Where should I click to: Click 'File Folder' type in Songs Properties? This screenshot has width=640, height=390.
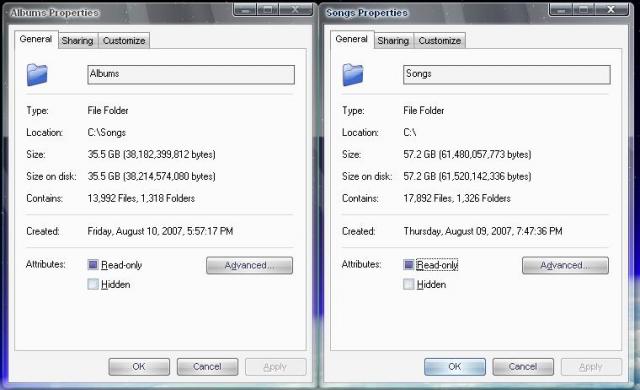[424, 111]
